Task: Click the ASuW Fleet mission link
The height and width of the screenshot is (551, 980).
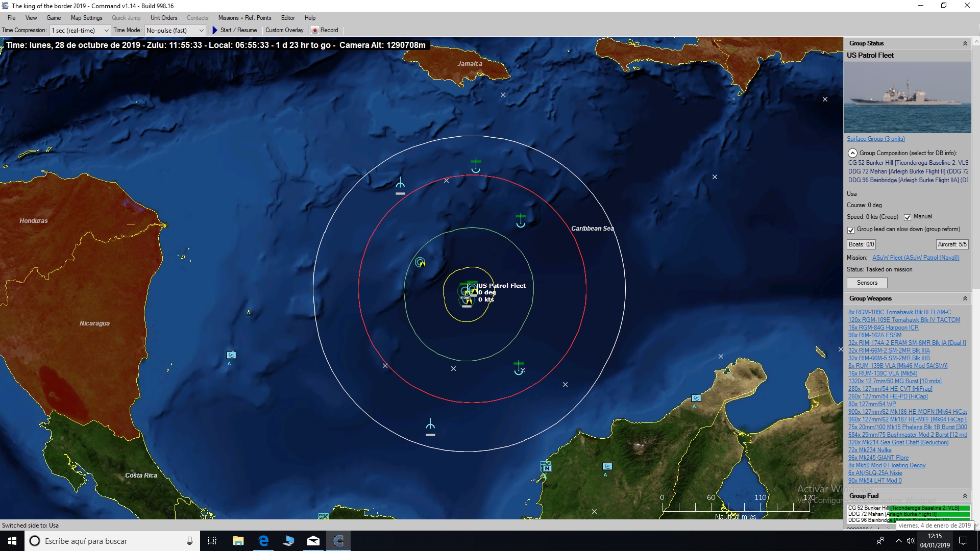Action: pos(916,258)
